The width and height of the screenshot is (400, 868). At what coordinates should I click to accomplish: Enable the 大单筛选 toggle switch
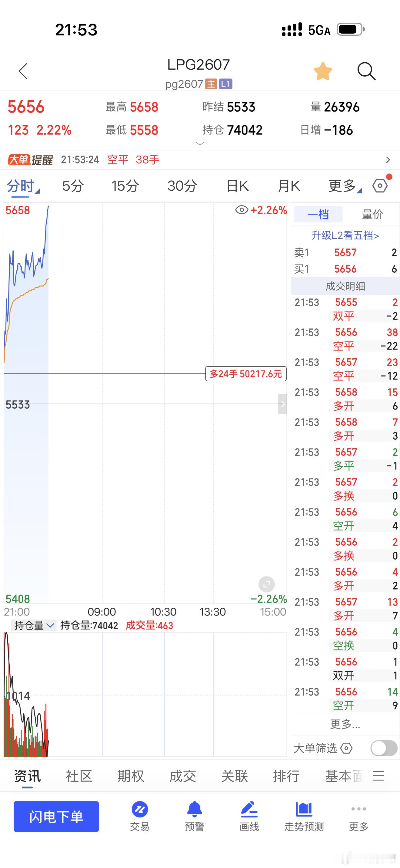tap(384, 748)
